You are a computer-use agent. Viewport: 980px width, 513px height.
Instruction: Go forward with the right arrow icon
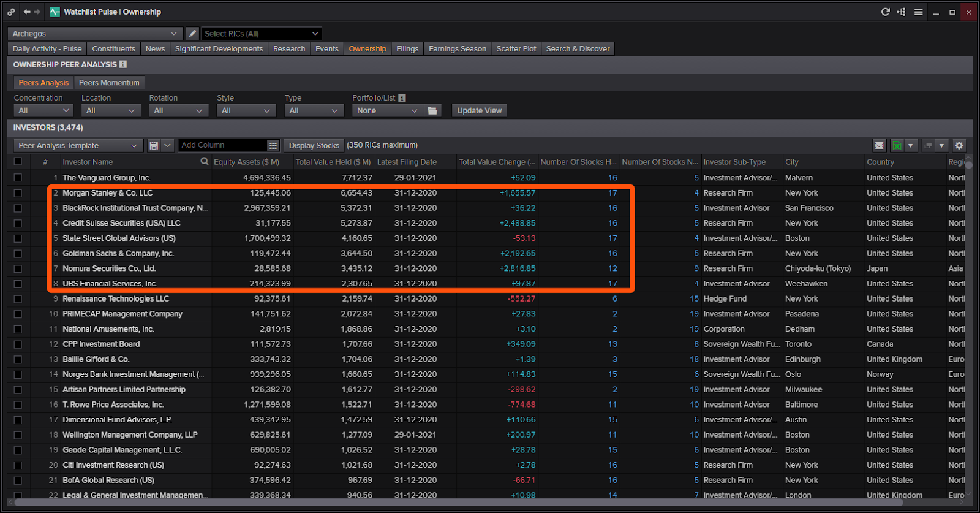pyautogui.click(x=37, y=12)
